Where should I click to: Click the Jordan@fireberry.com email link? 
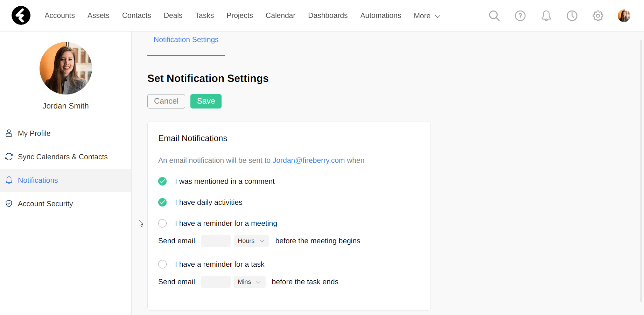point(309,160)
